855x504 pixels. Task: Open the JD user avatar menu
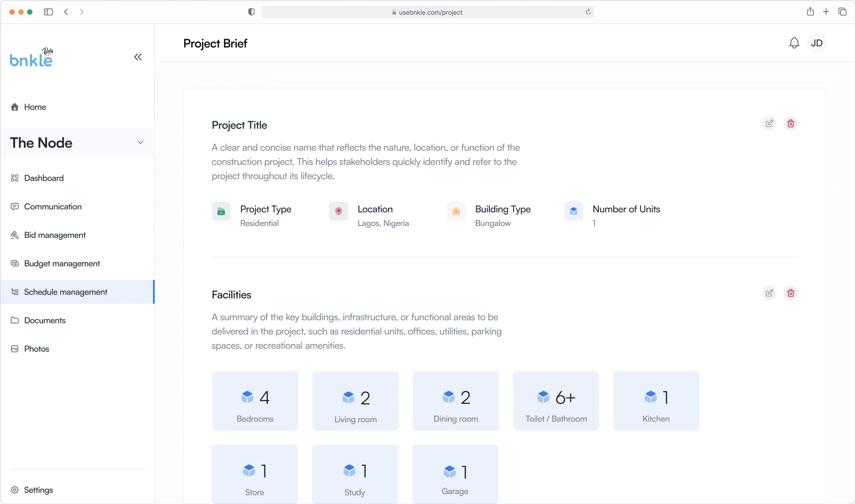pos(817,43)
